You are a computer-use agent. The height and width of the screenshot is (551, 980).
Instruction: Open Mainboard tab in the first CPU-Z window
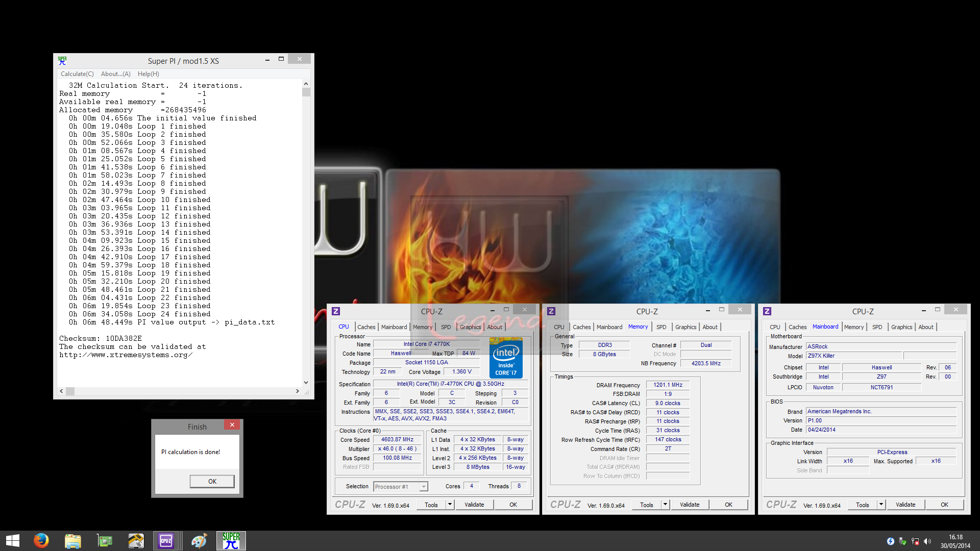tap(394, 327)
